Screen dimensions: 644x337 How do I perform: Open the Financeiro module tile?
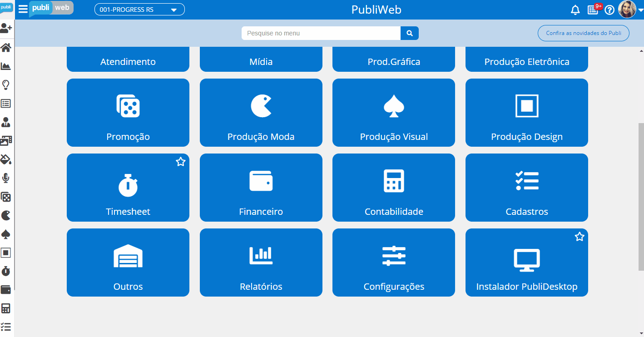261,188
